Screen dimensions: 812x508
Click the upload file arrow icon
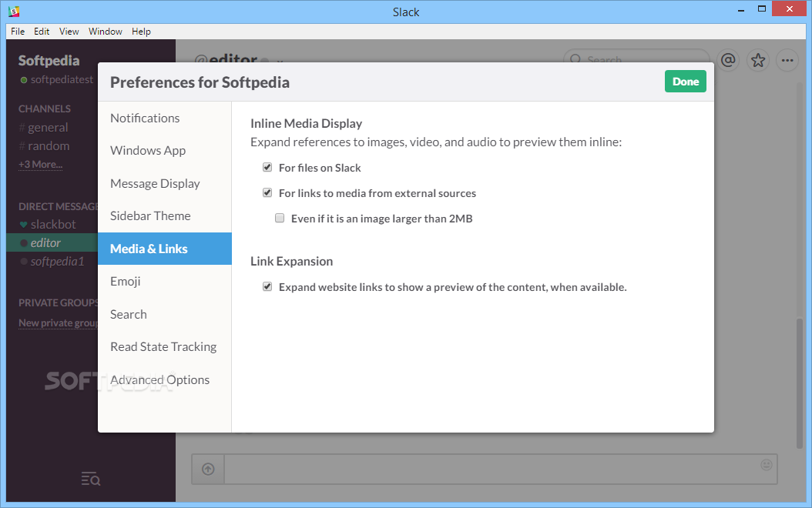(208, 470)
